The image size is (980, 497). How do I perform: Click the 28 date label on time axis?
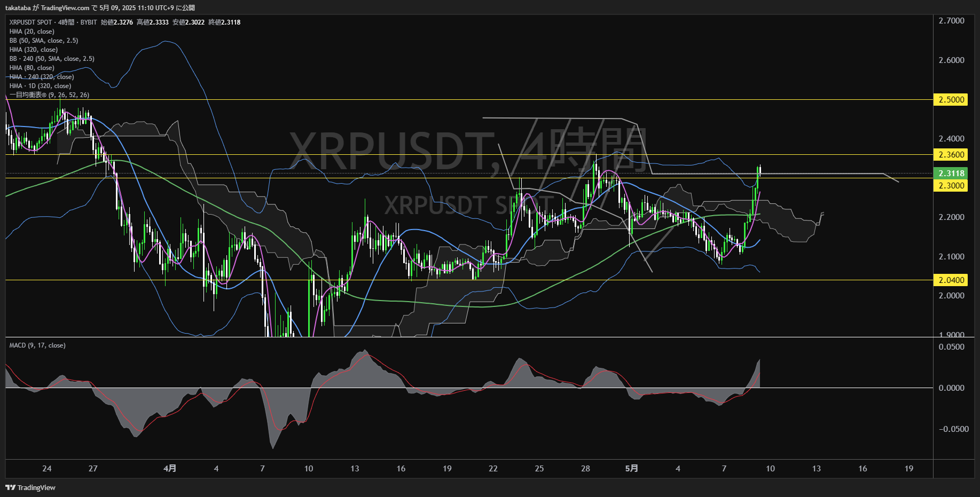585,469
